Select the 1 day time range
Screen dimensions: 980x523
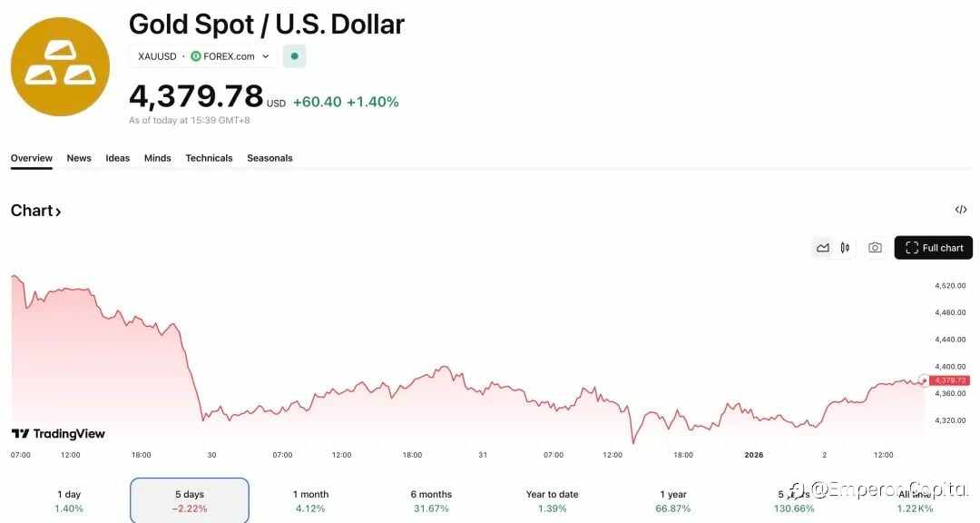[x=69, y=500]
